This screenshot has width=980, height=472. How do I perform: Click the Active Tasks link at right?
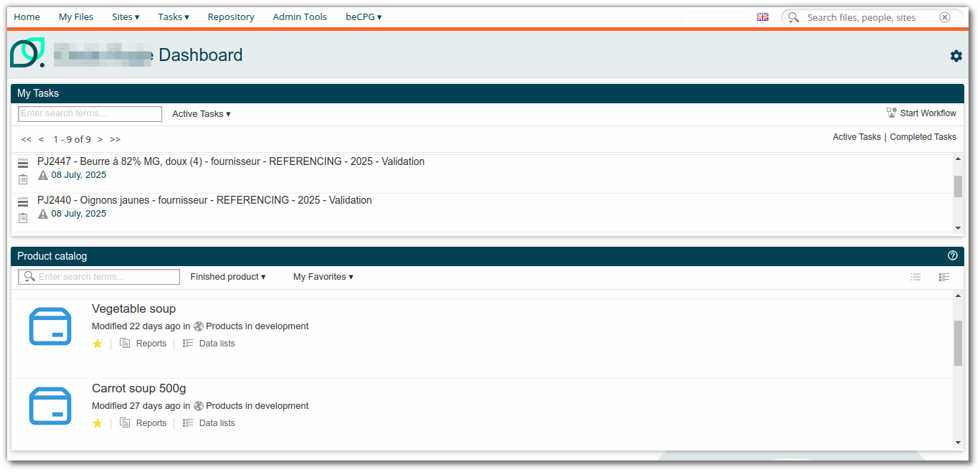click(857, 137)
